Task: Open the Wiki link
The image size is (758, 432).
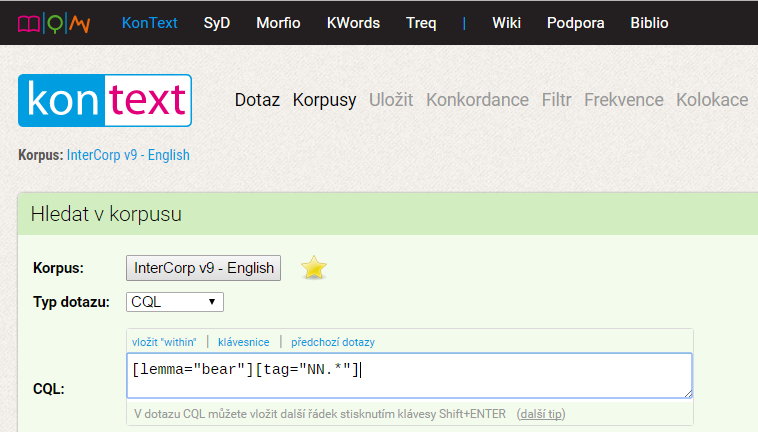Action: click(x=506, y=23)
